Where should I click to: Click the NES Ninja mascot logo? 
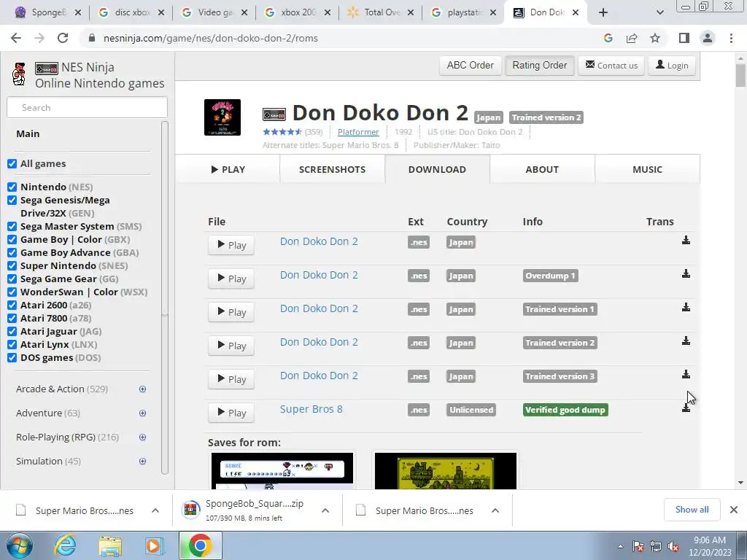pyautogui.click(x=18, y=74)
